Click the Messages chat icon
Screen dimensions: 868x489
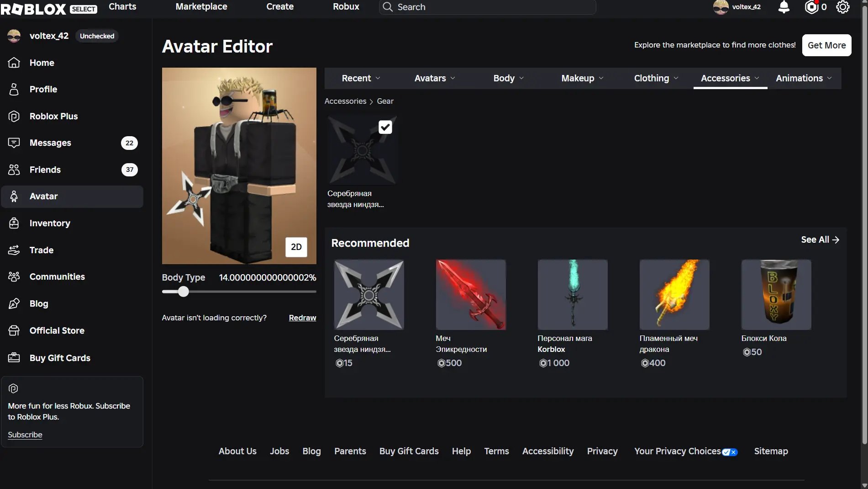[14, 143]
